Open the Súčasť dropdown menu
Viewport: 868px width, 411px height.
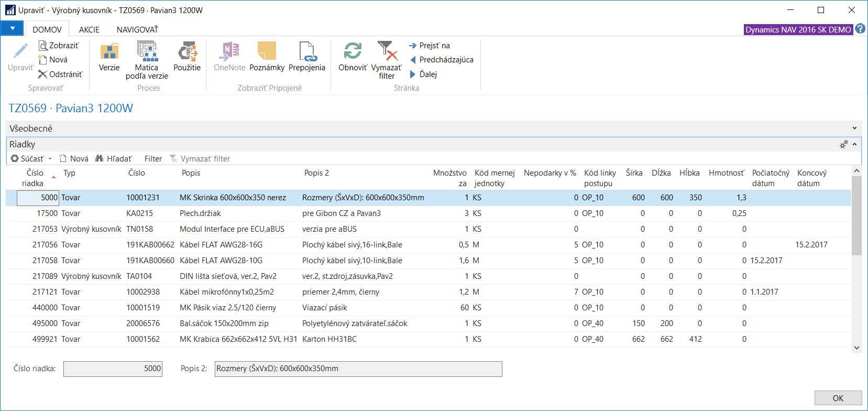click(x=31, y=159)
